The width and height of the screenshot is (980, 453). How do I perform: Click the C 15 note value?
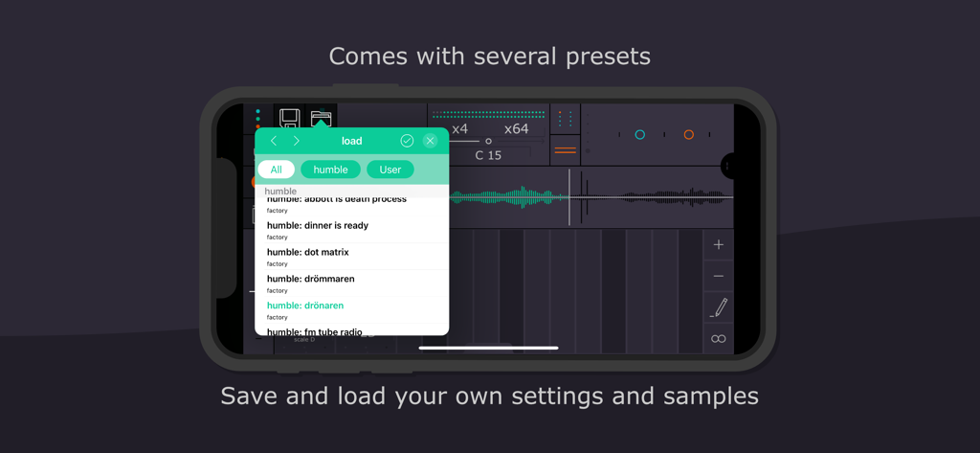click(x=488, y=155)
